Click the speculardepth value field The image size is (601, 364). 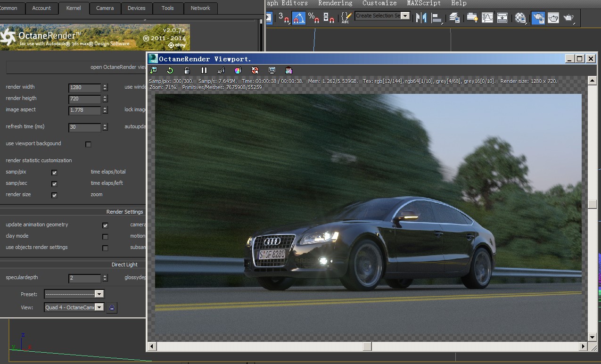85,278
